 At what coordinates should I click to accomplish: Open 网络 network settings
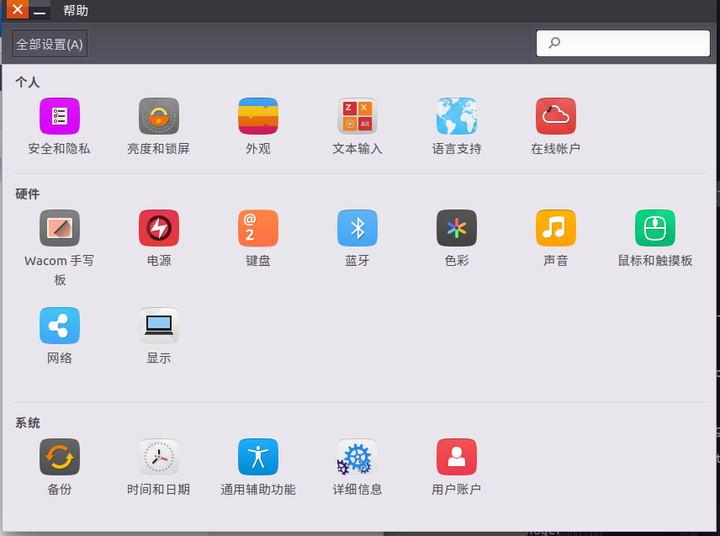tap(59, 326)
